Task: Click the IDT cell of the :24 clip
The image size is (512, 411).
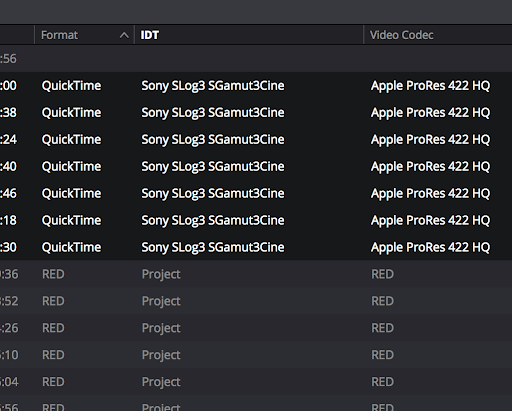Action: pos(213,140)
